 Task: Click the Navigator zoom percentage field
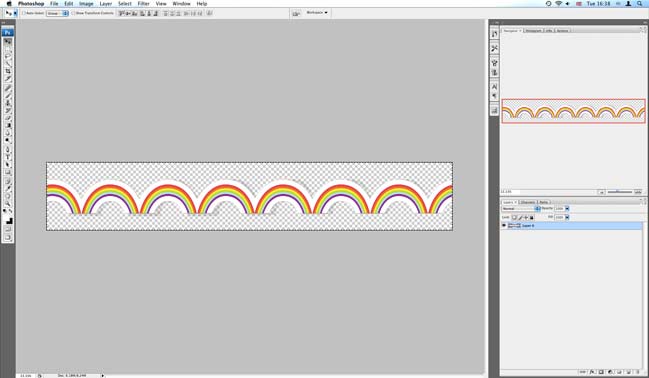(x=509, y=192)
